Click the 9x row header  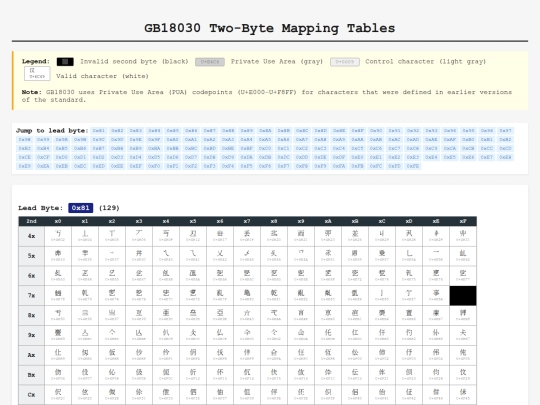pos(31,335)
